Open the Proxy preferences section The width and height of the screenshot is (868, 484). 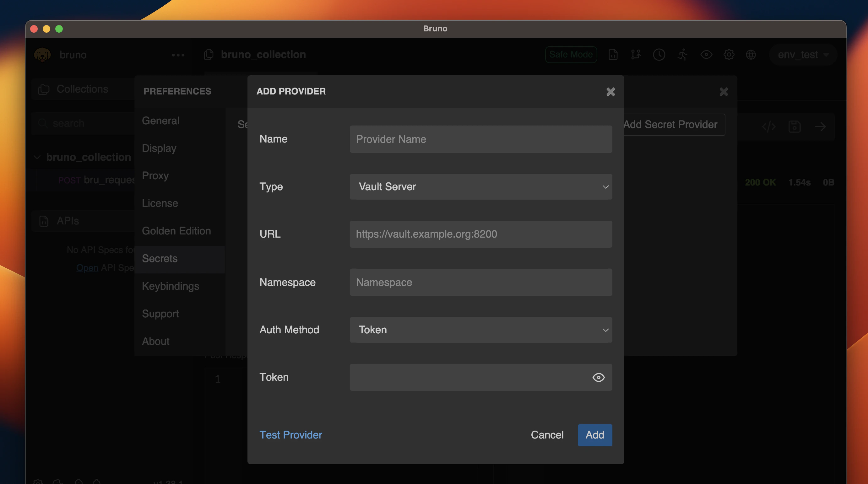coord(155,176)
